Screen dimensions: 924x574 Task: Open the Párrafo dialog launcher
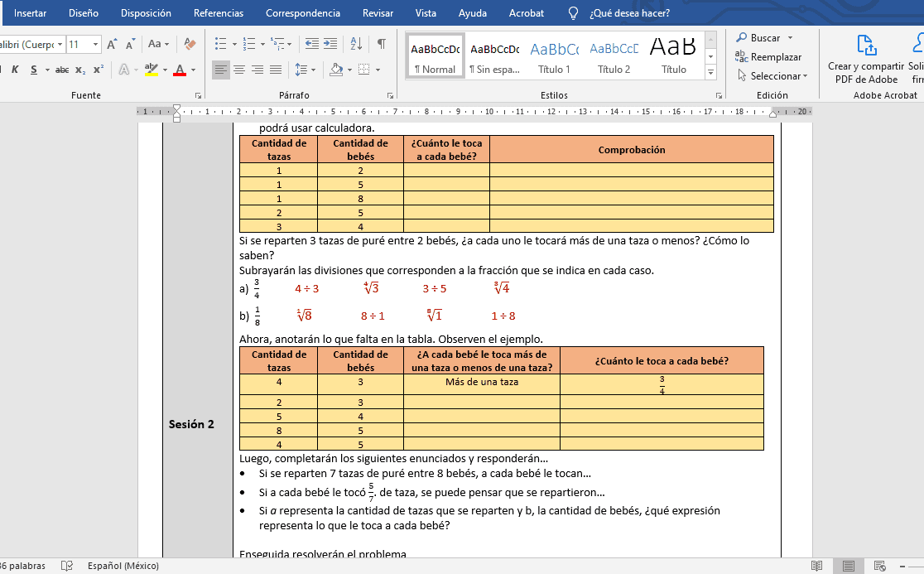[x=390, y=95]
